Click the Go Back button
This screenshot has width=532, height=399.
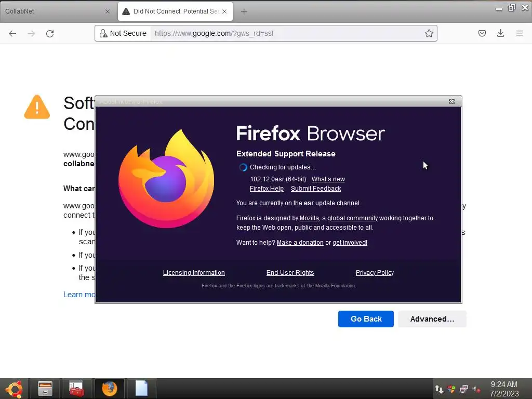coord(366,319)
